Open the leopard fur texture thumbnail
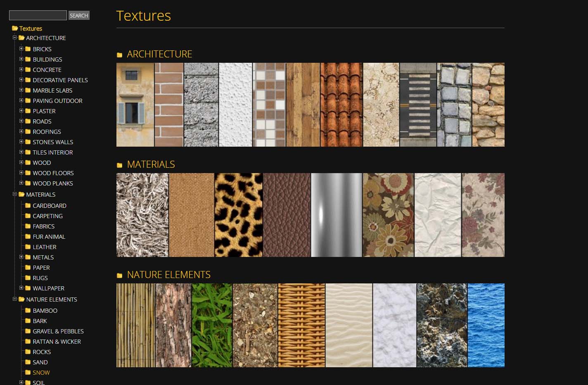 pos(238,215)
